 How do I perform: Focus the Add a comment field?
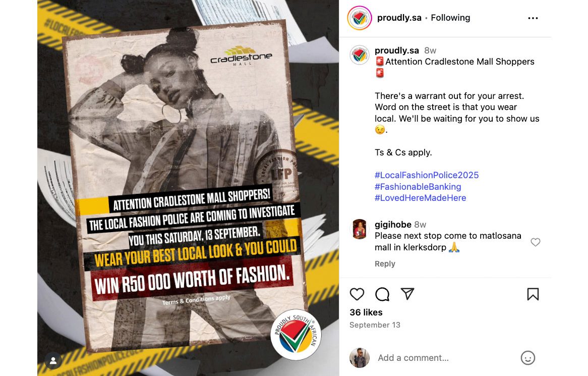[x=446, y=358]
